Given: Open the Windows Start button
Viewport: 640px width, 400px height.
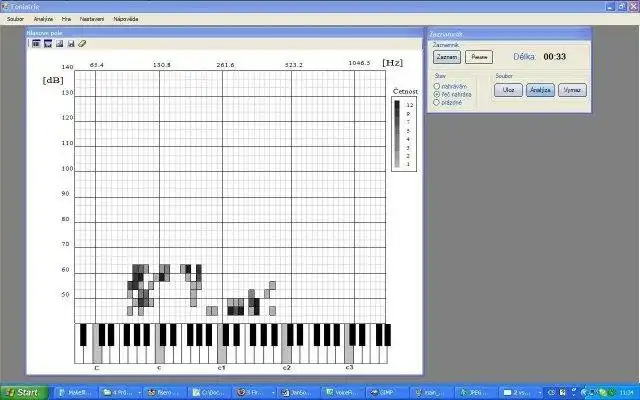Looking at the screenshot, I should point(24,392).
